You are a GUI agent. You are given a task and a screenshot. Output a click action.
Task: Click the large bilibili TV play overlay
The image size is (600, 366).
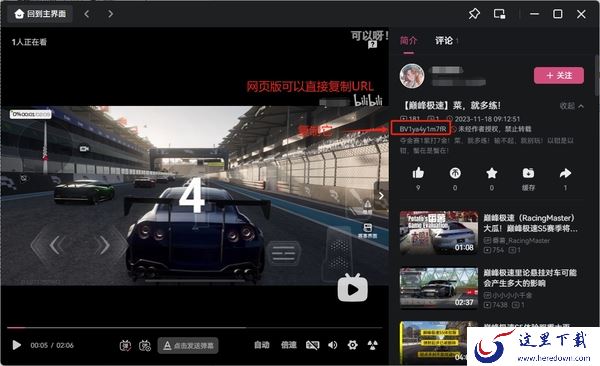pyautogui.click(x=352, y=288)
